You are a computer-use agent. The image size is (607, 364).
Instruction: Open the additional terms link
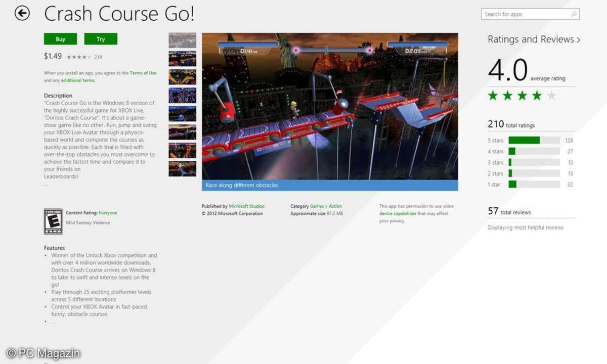coord(77,80)
